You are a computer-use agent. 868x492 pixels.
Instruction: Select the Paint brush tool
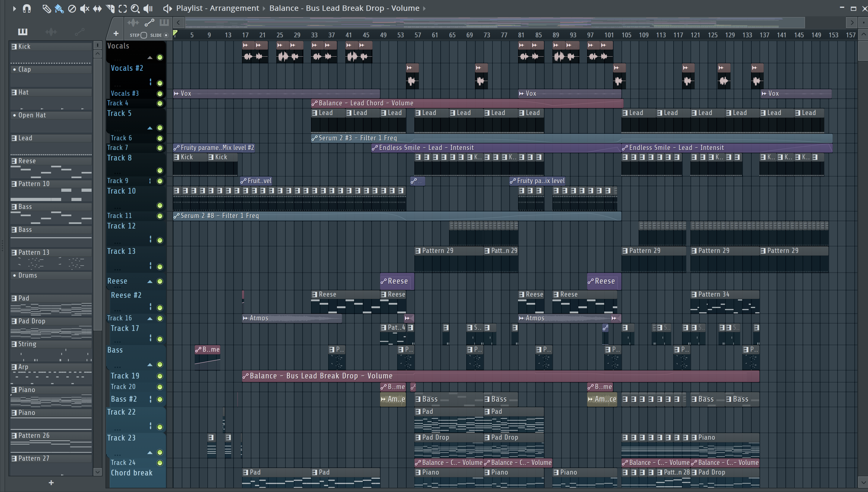click(59, 8)
